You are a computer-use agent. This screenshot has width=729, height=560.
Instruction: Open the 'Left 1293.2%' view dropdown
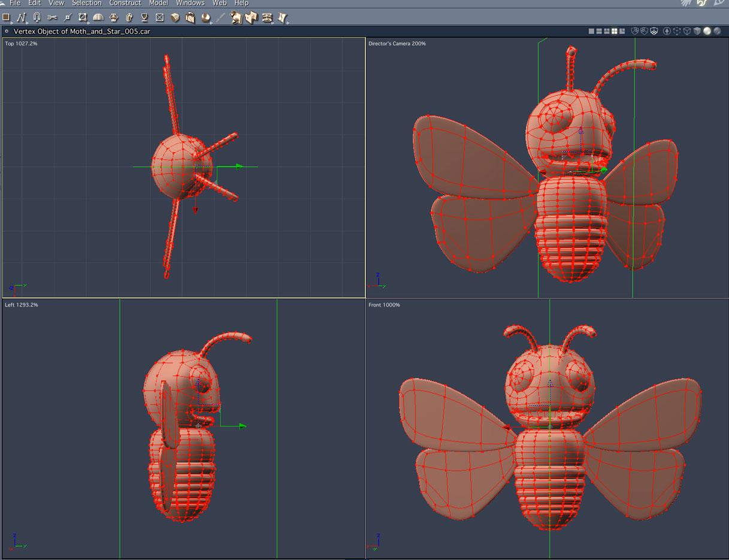[21, 305]
